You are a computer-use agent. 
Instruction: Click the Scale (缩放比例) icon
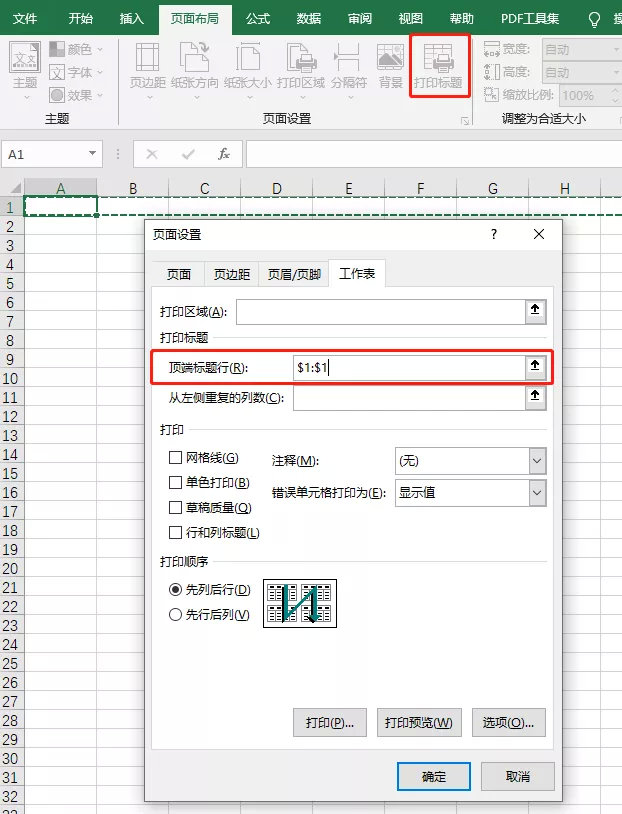[x=491, y=94]
